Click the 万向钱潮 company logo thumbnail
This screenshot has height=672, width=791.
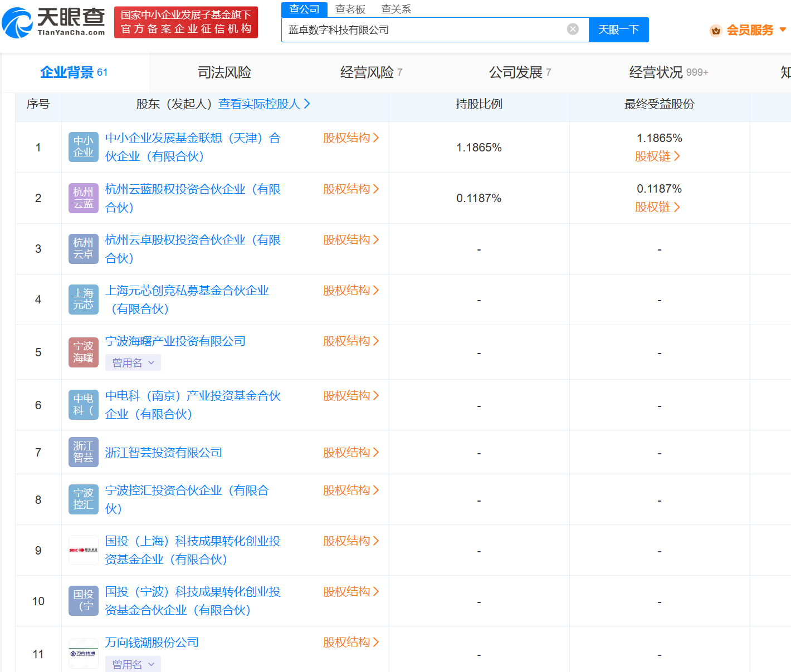pyautogui.click(x=84, y=654)
